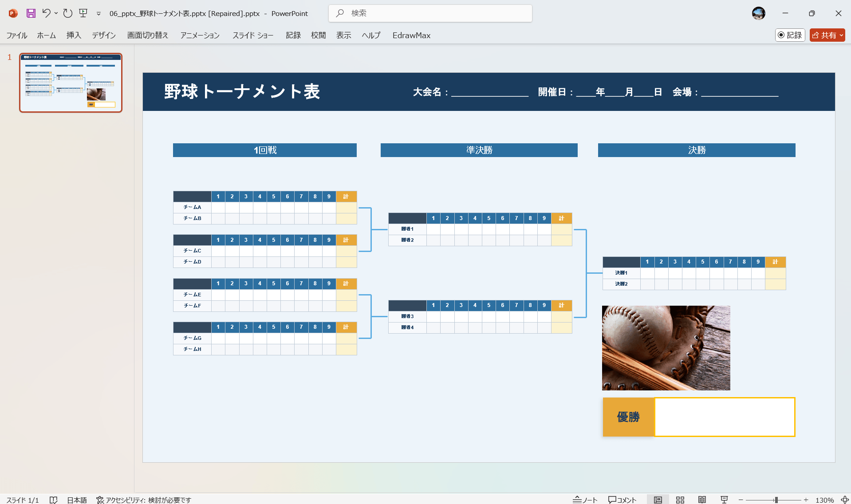
Task: Select slide 1 thumbnail in the panel
Action: click(x=70, y=83)
